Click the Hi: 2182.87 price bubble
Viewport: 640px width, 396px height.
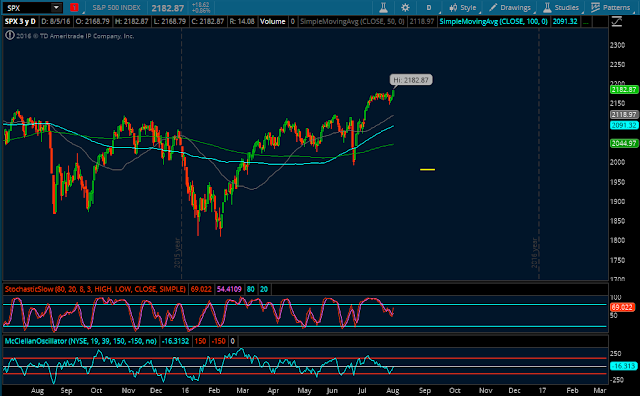point(411,80)
